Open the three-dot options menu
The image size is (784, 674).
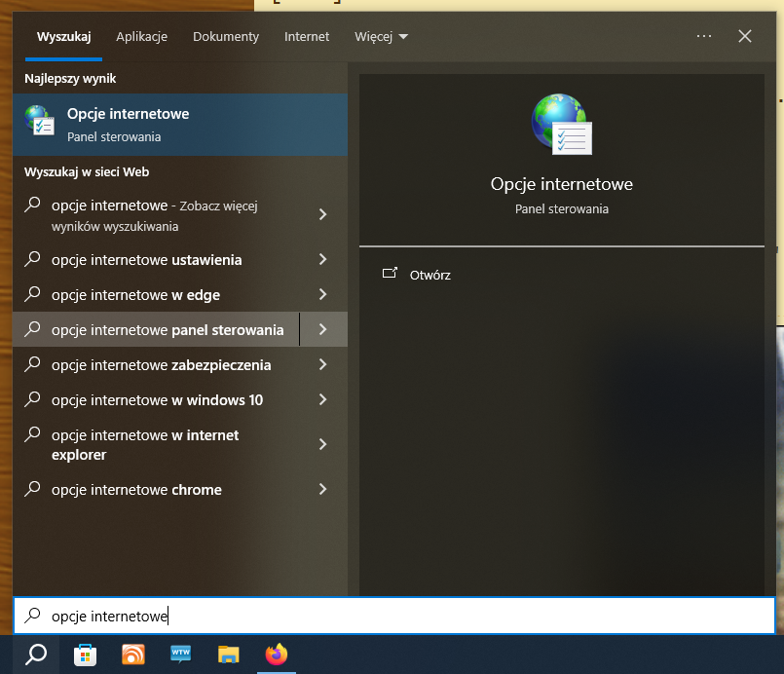[703, 36]
